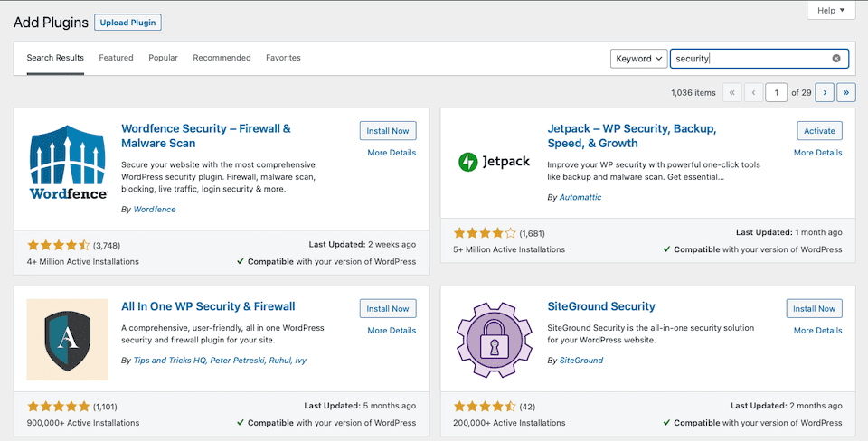The height and width of the screenshot is (441, 868).
Task: Open the All In One WP Security & Firewall title
Action: pos(208,306)
